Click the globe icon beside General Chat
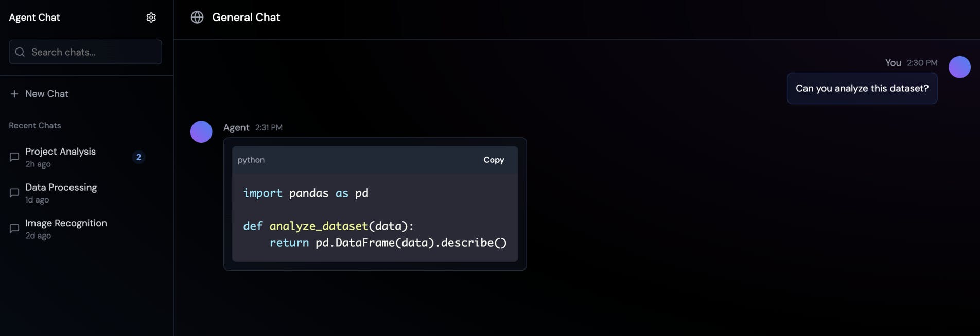The width and height of the screenshot is (980, 336). (197, 18)
